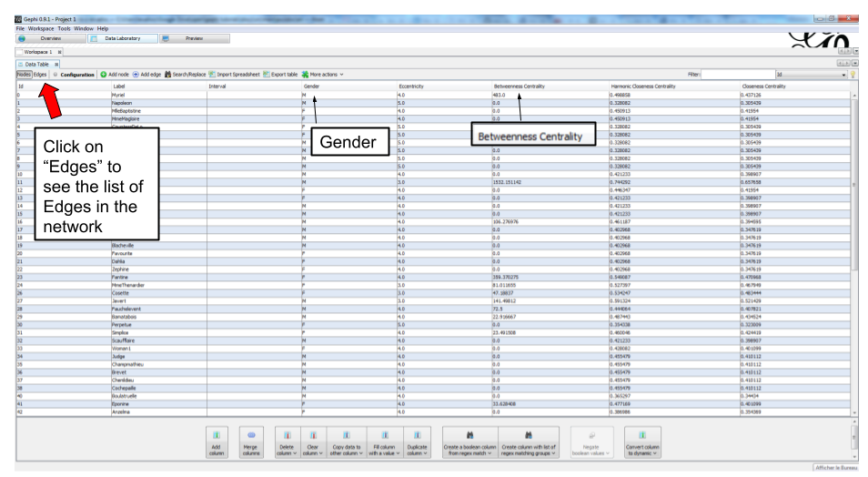This screenshot has height=477, width=868.
Task: Click the Add edge icon
Action: tap(136, 75)
